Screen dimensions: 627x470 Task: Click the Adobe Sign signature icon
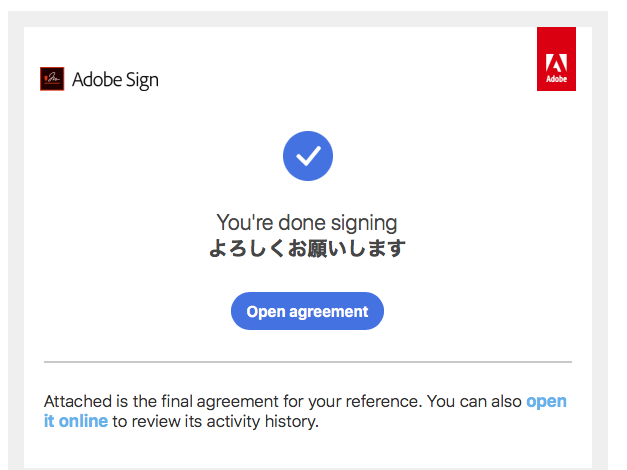pyautogui.click(x=52, y=79)
